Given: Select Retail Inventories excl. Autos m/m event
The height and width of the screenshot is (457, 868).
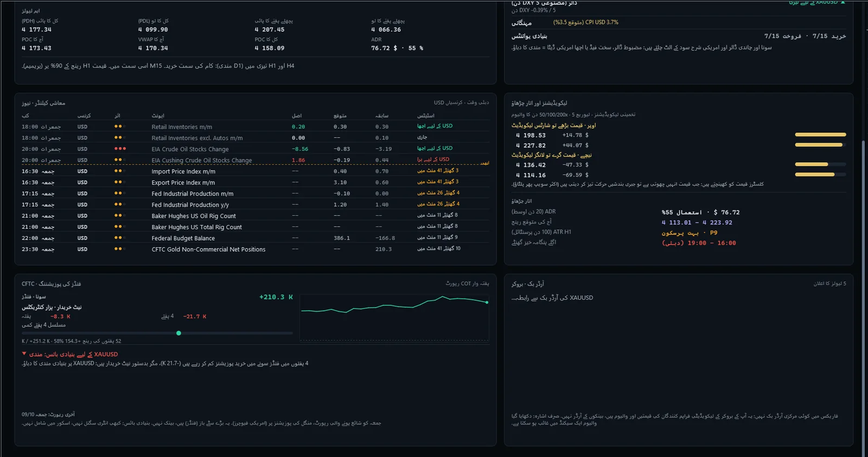Looking at the screenshot, I should tap(197, 138).
